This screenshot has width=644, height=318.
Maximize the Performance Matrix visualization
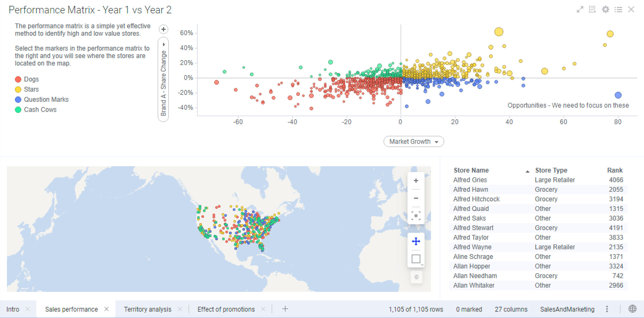(580, 10)
